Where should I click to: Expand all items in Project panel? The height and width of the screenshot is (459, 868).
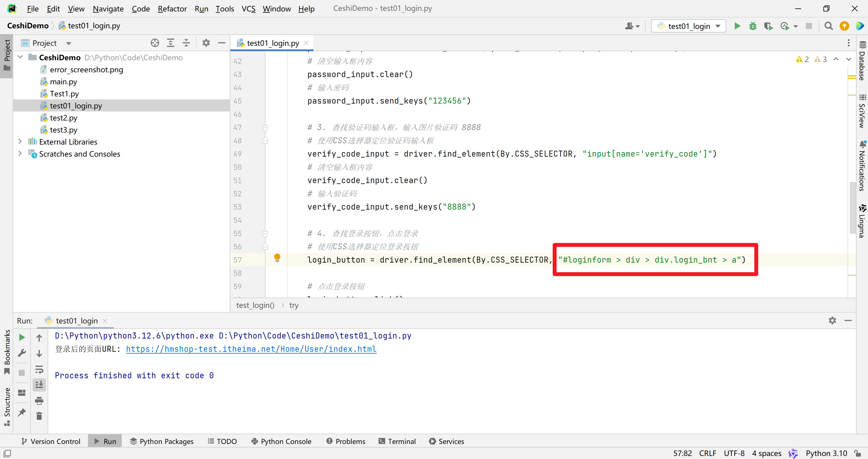(x=171, y=43)
